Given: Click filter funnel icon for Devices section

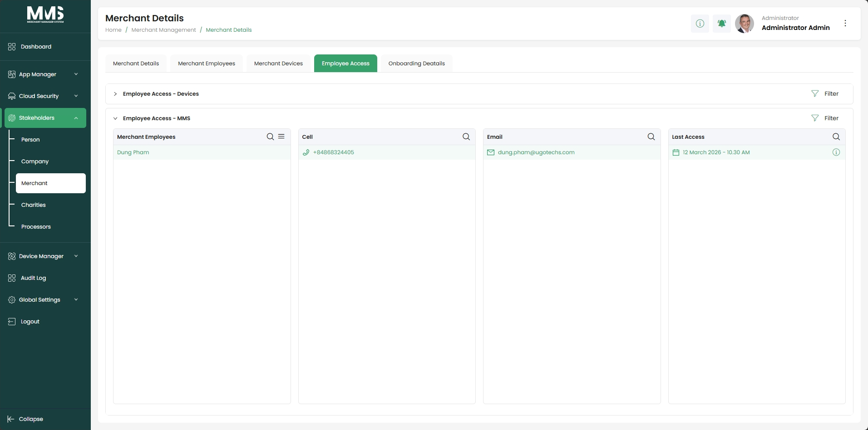Looking at the screenshot, I should [815, 94].
